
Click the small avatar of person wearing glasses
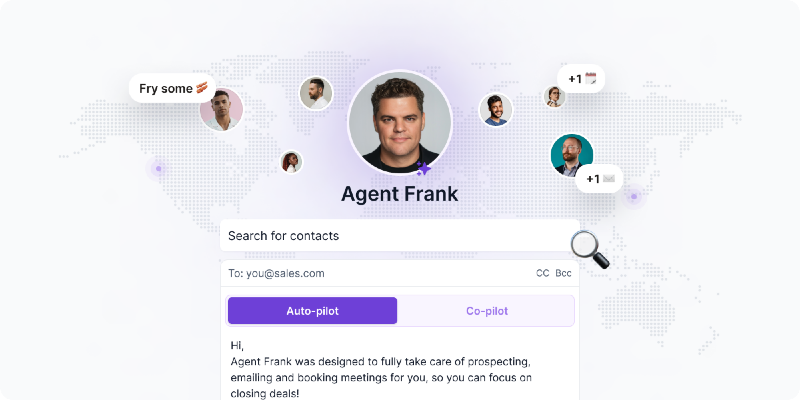(x=554, y=96)
